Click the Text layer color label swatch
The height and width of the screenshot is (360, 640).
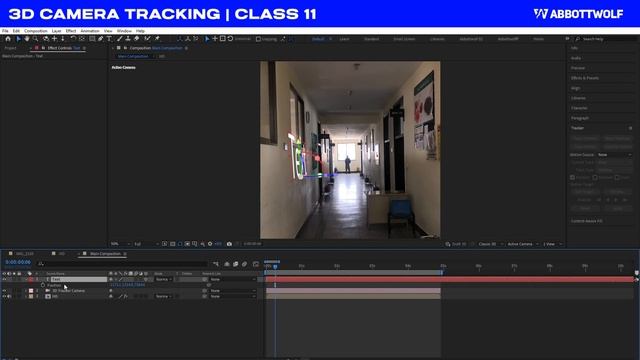click(x=31, y=280)
